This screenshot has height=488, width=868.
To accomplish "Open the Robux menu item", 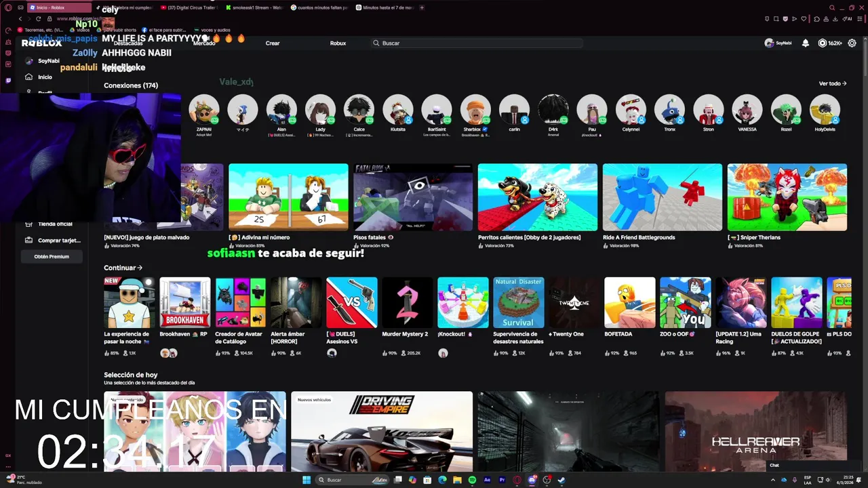I will (x=338, y=43).
